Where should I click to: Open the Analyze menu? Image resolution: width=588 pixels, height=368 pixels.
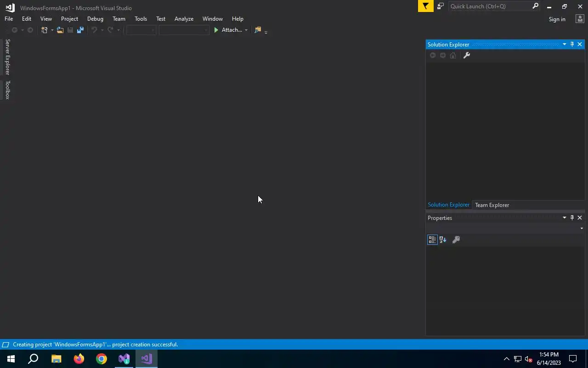184,19
